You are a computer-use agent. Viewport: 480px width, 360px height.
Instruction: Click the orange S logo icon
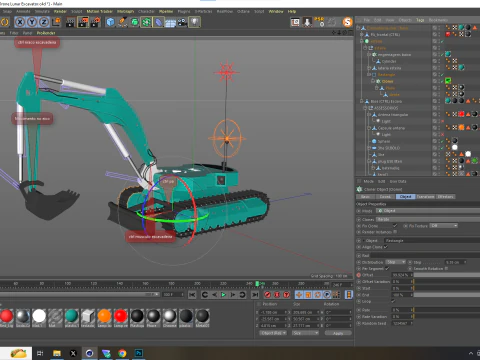347,22
